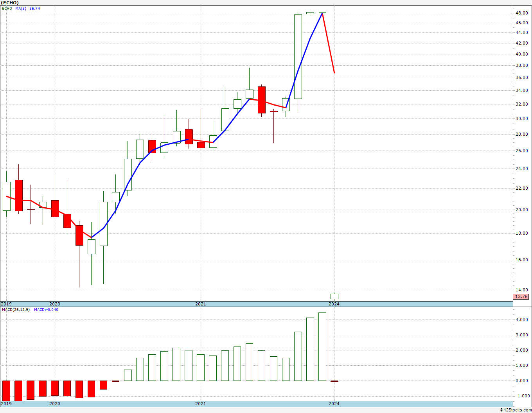Screen dimensions: 532x413
Task: Click the 16.00 price axis label
Action: click(x=521, y=260)
